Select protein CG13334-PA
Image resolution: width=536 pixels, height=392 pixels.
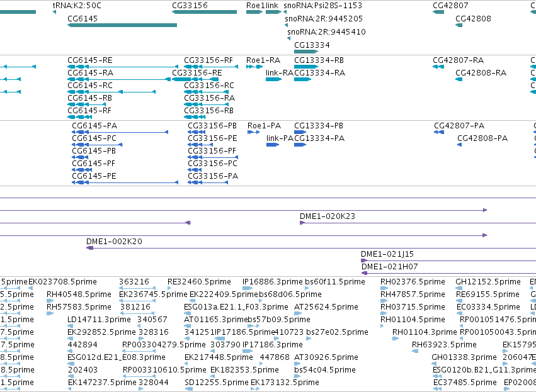click(x=319, y=138)
